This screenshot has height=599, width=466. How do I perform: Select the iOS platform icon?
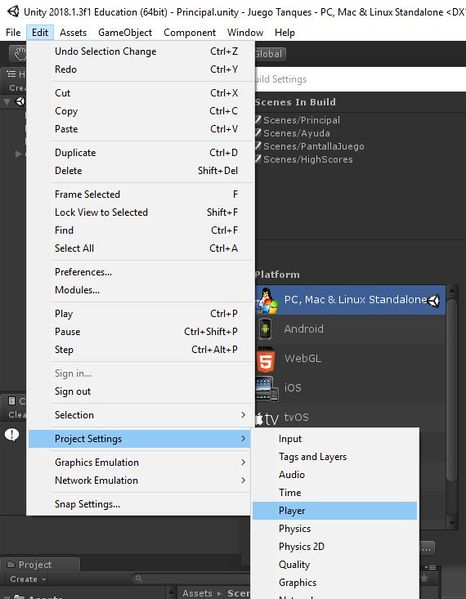pos(267,389)
